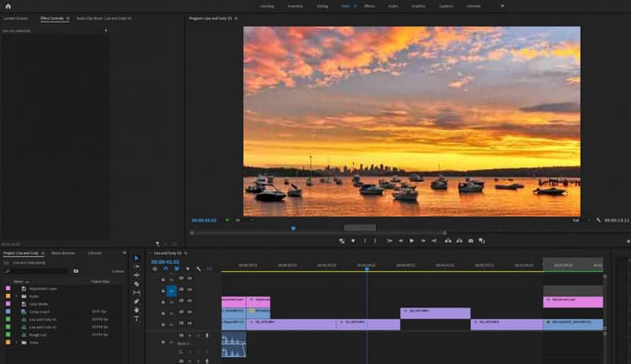The width and height of the screenshot is (631, 364).
Task: Enable voice-over record mic on Audio 1
Action: (x=206, y=335)
